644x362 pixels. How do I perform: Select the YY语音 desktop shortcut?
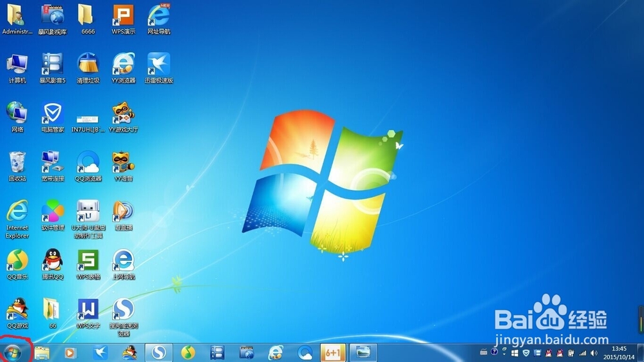coord(123,166)
